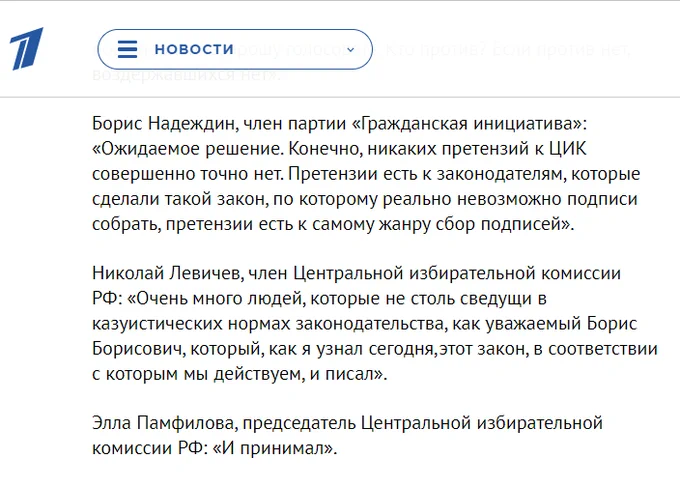Open the hamburger menu icon
Screen dimensions: 680x487
(x=127, y=49)
